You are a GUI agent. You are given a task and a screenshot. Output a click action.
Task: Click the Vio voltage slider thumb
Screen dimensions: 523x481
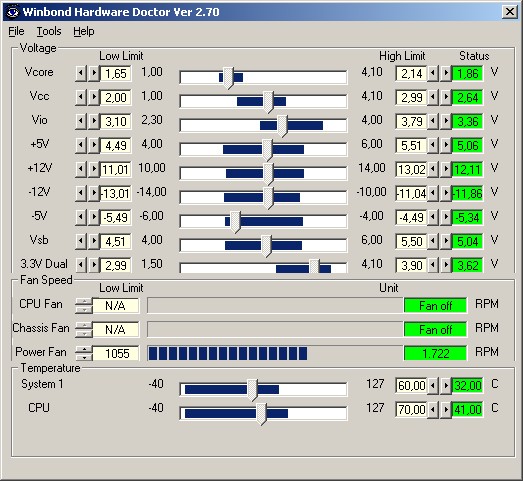tap(282, 126)
